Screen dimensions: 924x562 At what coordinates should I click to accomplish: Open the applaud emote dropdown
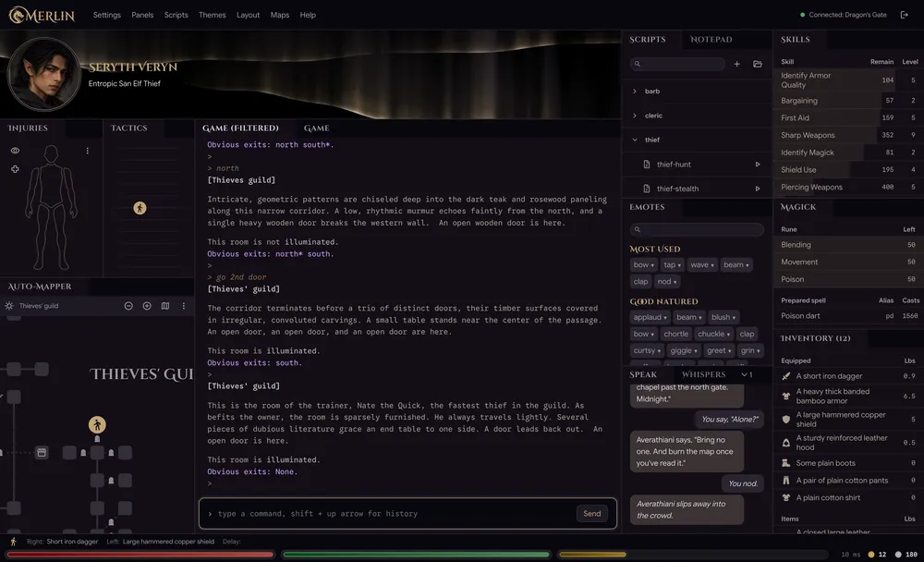(x=650, y=317)
